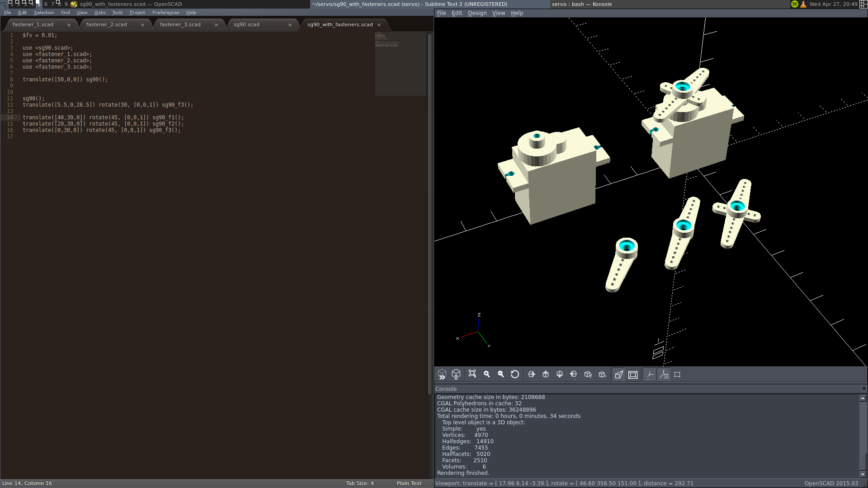Screen dimensions: 868x488
Task: Click the View All magnifier icon
Action: (x=472, y=375)
